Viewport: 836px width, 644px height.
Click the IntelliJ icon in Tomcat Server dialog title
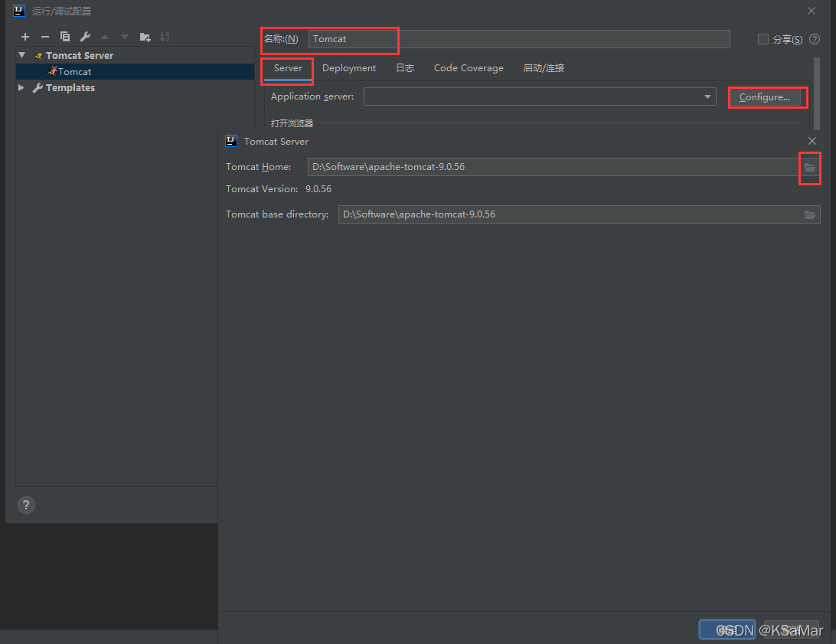pos(231,141)
